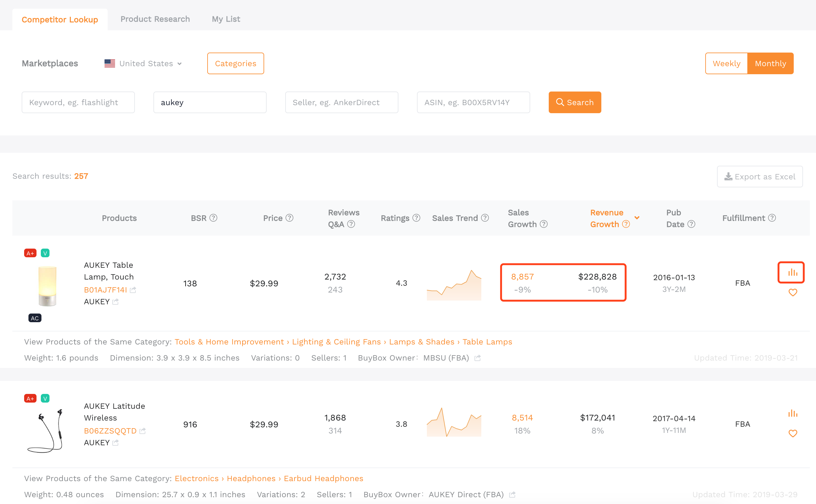
Task: Open the United States marketplace dropdown
Action: [143, 63]
